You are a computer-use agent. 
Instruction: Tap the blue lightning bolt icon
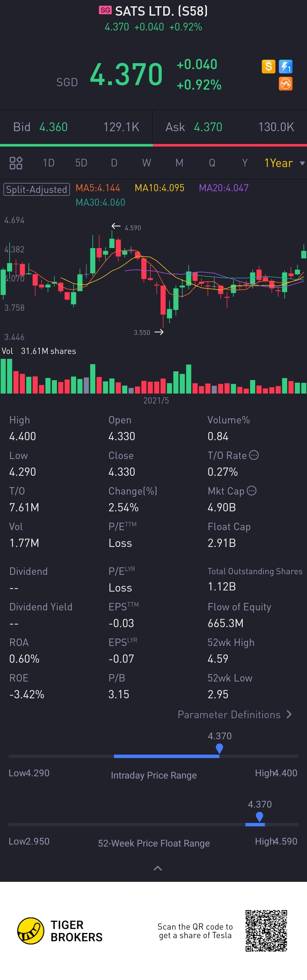[285, 67]
